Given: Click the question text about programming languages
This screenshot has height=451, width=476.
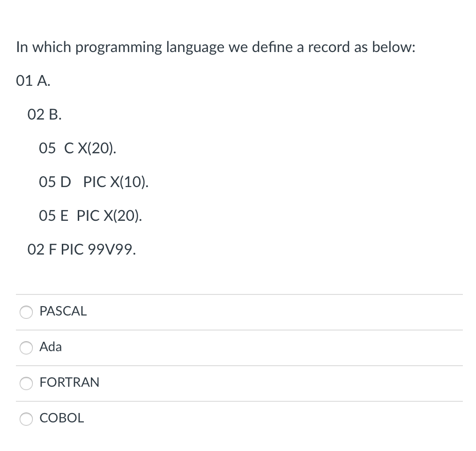Looking at the screenshot, I should click(x=215, y=47).
